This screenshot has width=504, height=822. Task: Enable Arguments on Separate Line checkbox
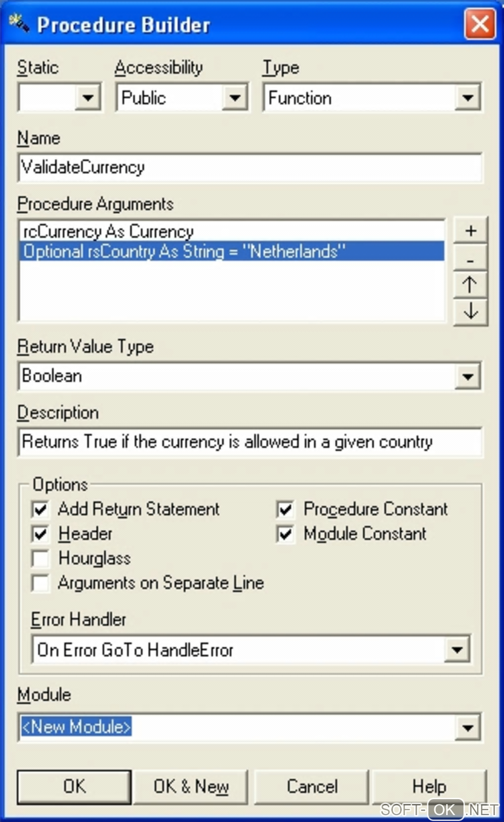point(41,583)
